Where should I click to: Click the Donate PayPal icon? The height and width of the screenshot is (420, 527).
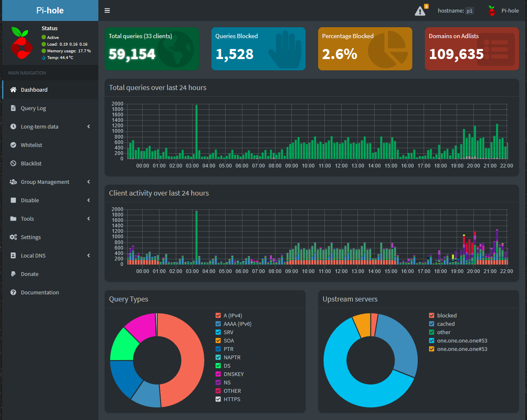coord(13,274)
